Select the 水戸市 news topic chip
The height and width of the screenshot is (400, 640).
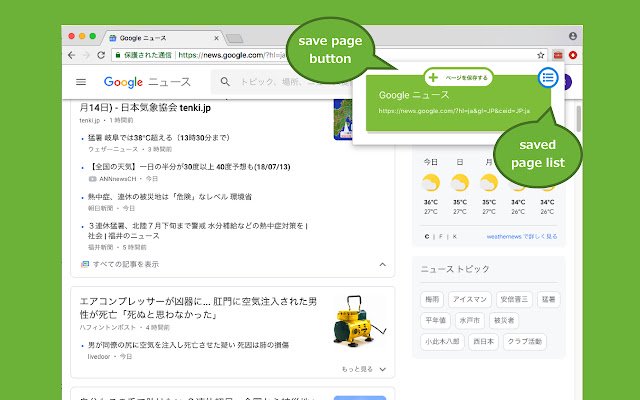tap(470, 320)
